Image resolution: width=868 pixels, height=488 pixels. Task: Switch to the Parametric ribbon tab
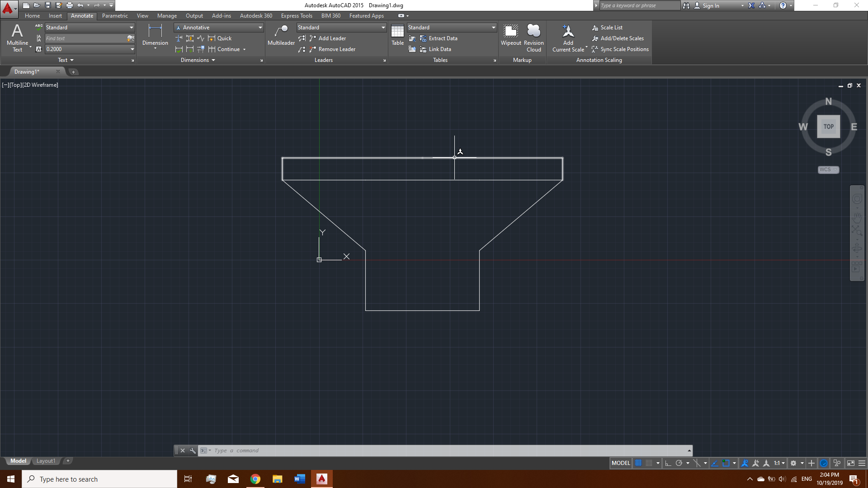pos(115,16)
